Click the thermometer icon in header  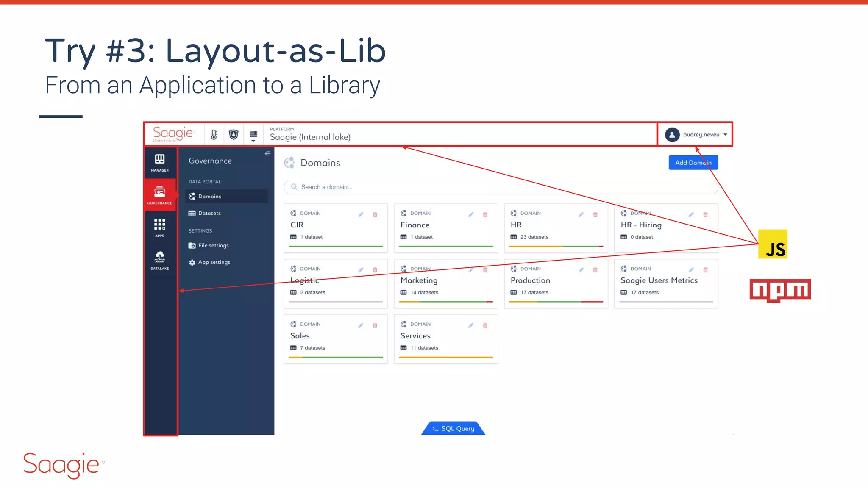(214, 135)
